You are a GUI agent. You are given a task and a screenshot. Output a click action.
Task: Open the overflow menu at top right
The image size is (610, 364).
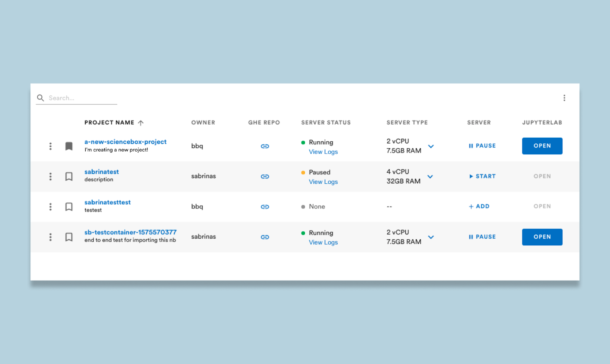click(565, 98)
